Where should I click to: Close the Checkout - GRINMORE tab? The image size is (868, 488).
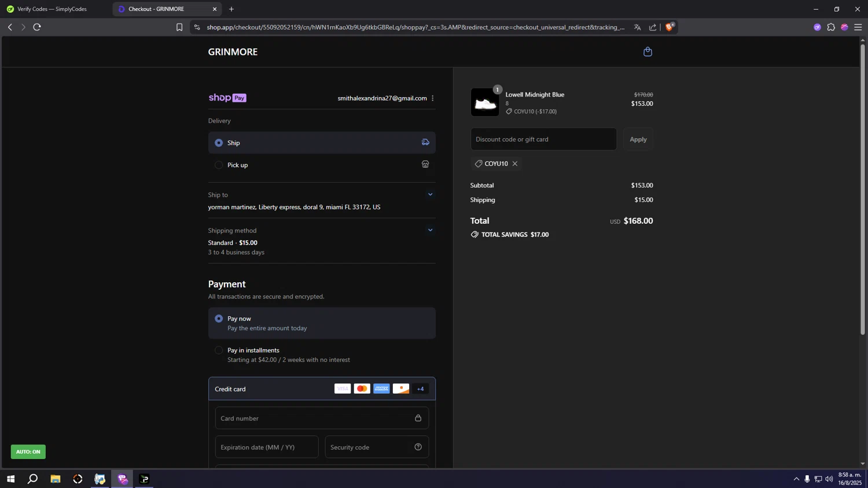pyautogui.click(x=215, y=9)
